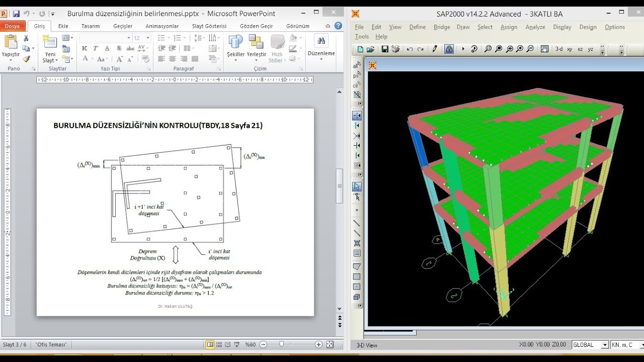Click the Open File folder icon in SAP2000

371,49
